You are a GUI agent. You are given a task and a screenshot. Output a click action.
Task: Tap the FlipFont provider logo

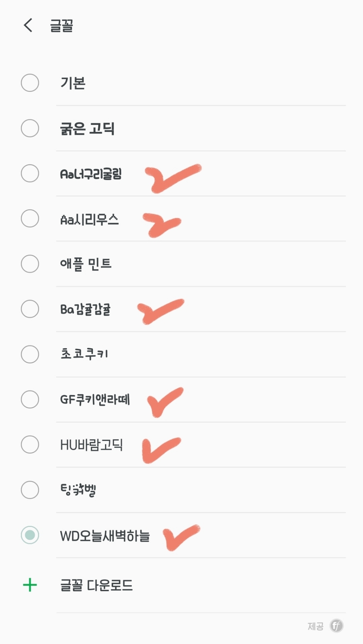336,626
